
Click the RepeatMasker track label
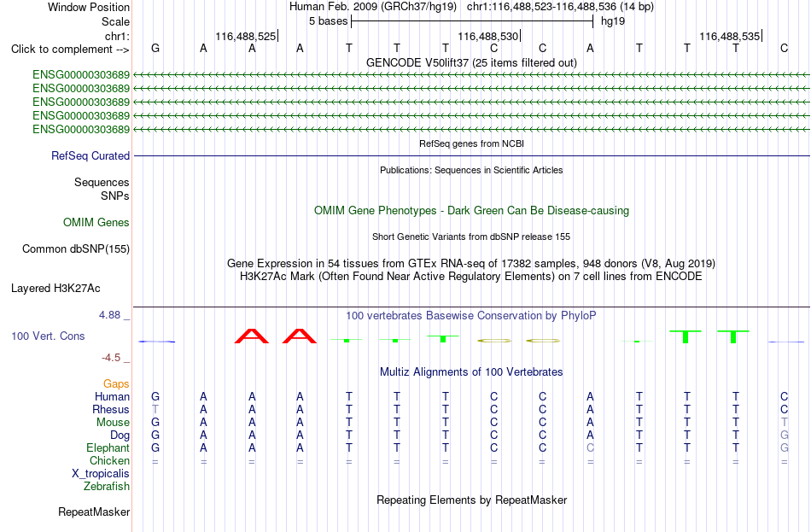pos(94,512)
